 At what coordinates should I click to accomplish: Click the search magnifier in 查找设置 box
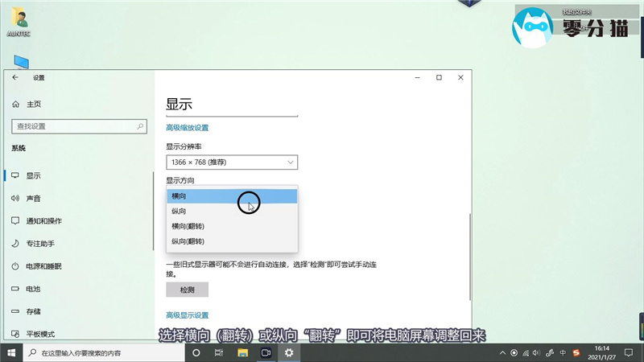coord(141,126)
